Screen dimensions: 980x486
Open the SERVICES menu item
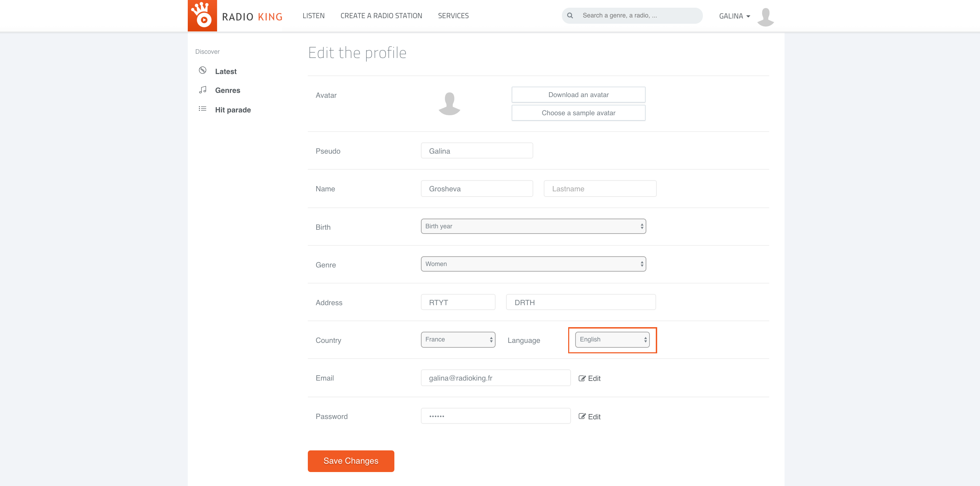click(x=453, y=16)
